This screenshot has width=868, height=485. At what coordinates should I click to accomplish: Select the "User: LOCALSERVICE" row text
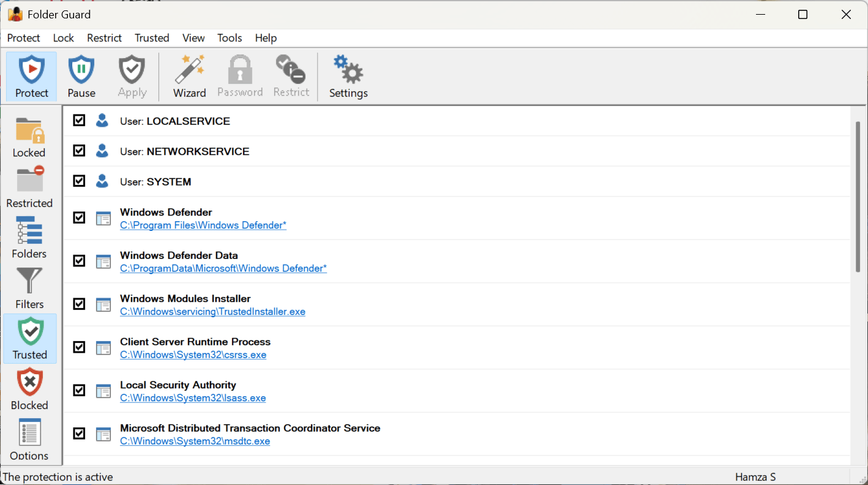point(175,121)
